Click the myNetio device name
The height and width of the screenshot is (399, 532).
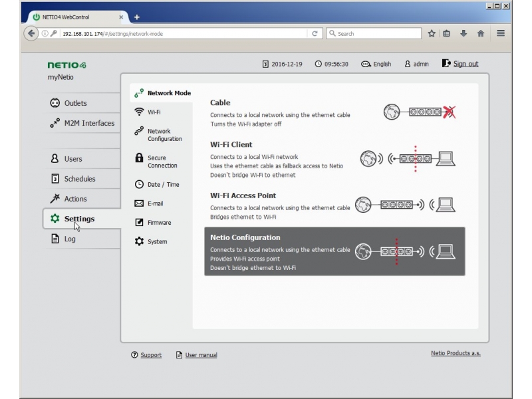(x=61, y=77)
